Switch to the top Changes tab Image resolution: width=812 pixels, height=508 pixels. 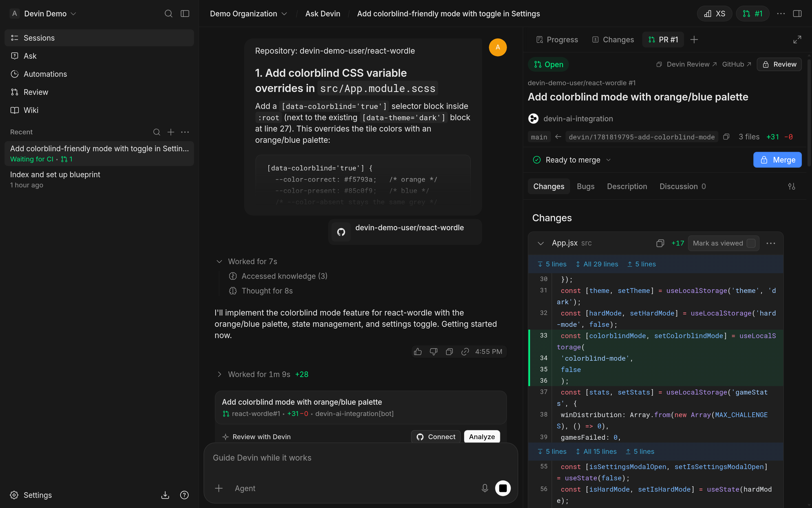[x=613, y=40]
